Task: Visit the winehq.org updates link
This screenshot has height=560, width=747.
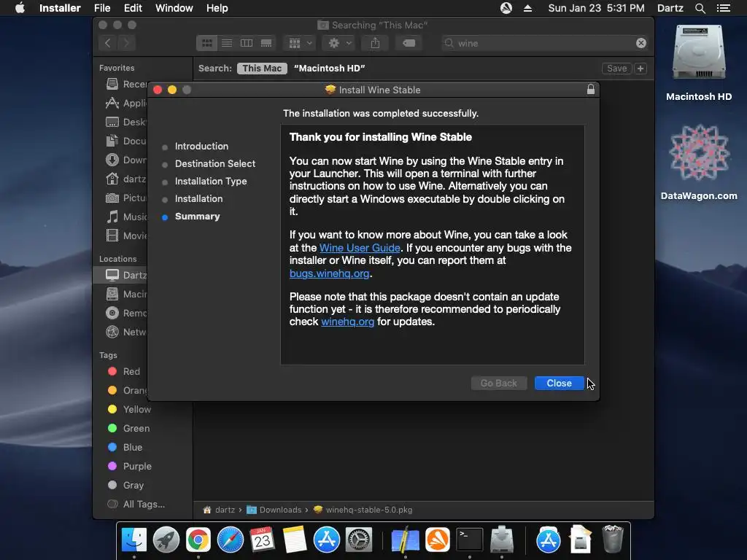Action: pos(347,322)
